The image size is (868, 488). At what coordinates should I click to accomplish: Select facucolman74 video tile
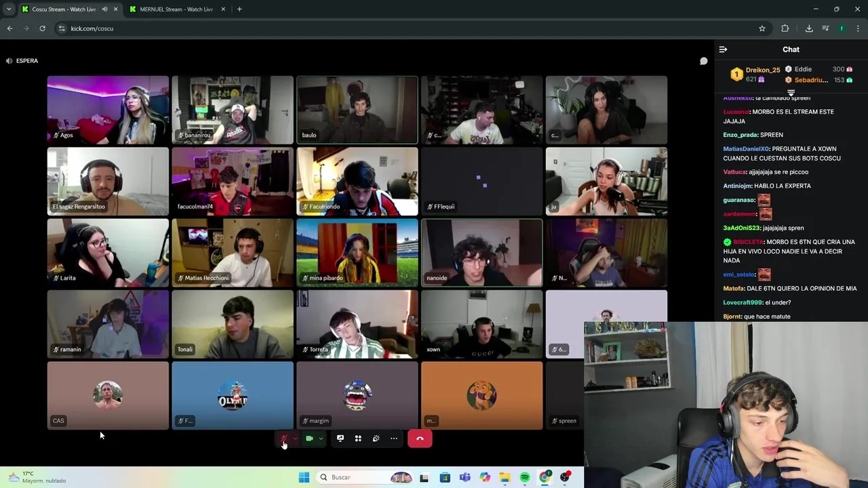[x=233, y=181]
